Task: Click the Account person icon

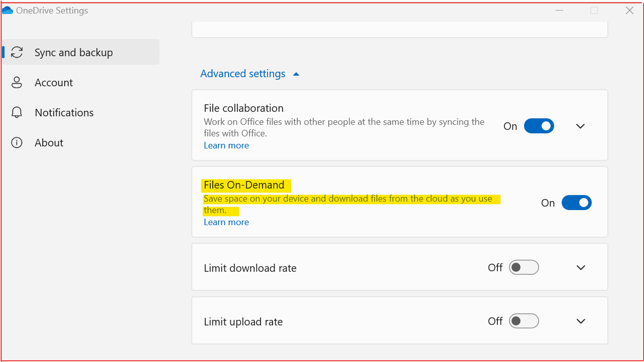Action: pos(16,82)
